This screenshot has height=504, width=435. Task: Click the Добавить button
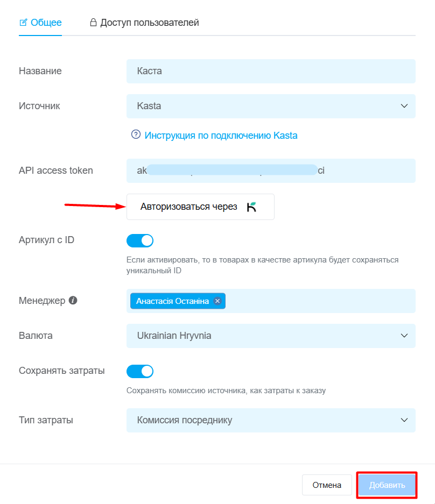387,485
